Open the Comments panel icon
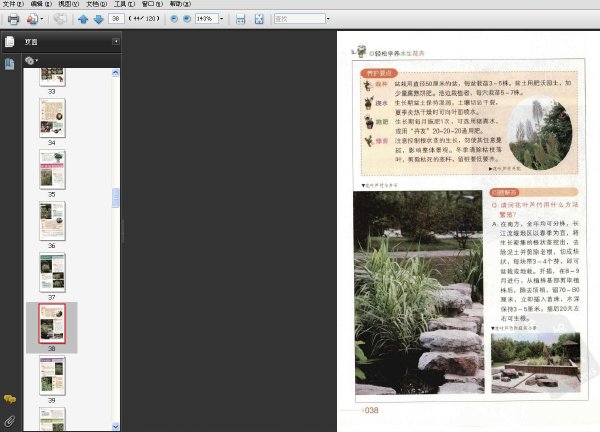 point(10,399)
